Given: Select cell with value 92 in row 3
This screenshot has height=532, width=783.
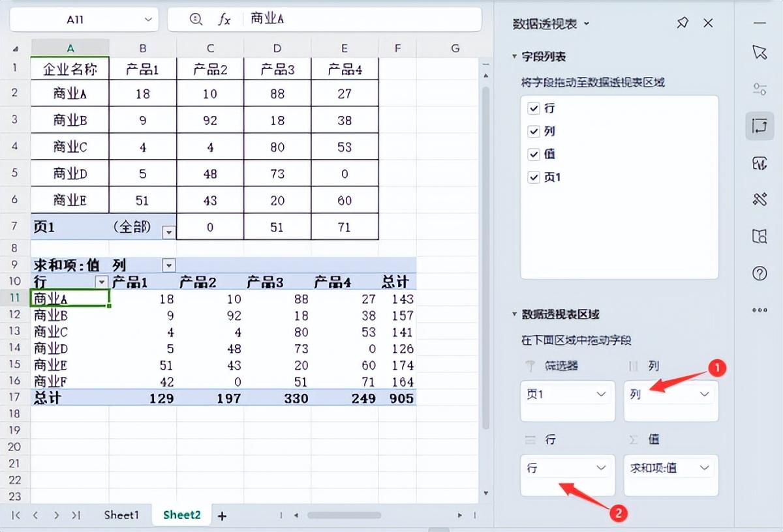Looking at the screenshot, I should tap(210, 120).
